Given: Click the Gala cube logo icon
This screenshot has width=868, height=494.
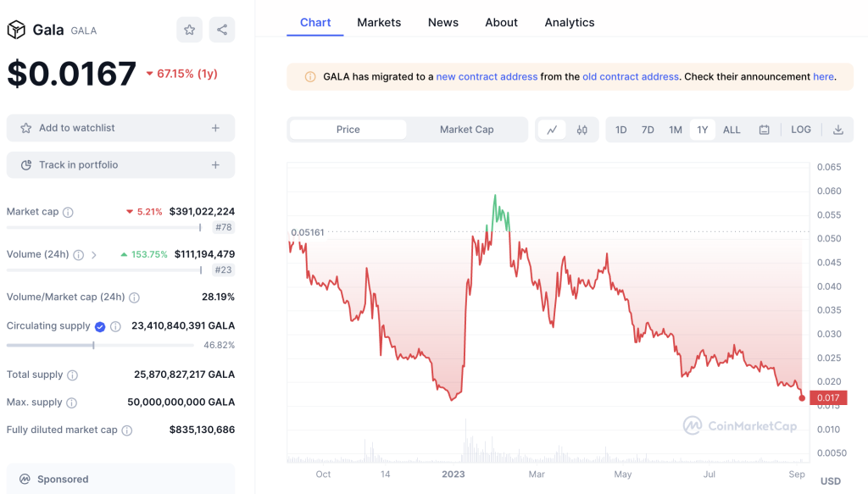Looking at the screenshot, I should click(x=16, y=30).
